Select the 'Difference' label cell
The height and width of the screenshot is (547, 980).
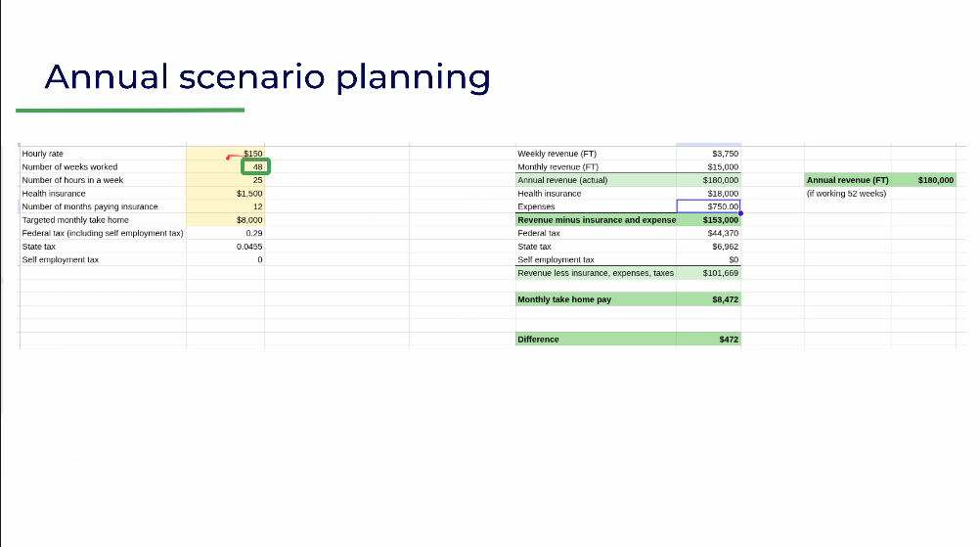(596, 340)
